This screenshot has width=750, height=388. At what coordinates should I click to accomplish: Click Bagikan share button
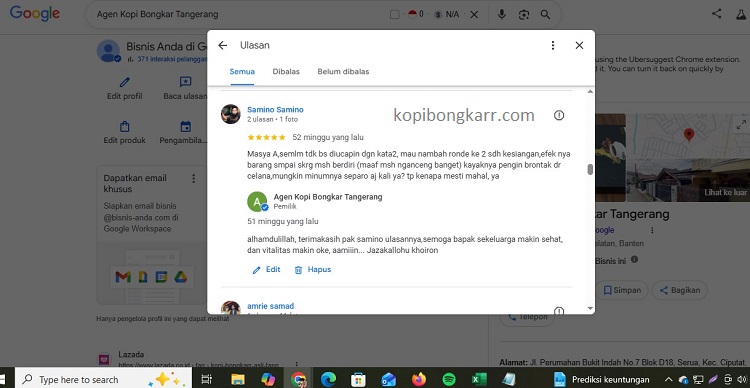[679, 290]
